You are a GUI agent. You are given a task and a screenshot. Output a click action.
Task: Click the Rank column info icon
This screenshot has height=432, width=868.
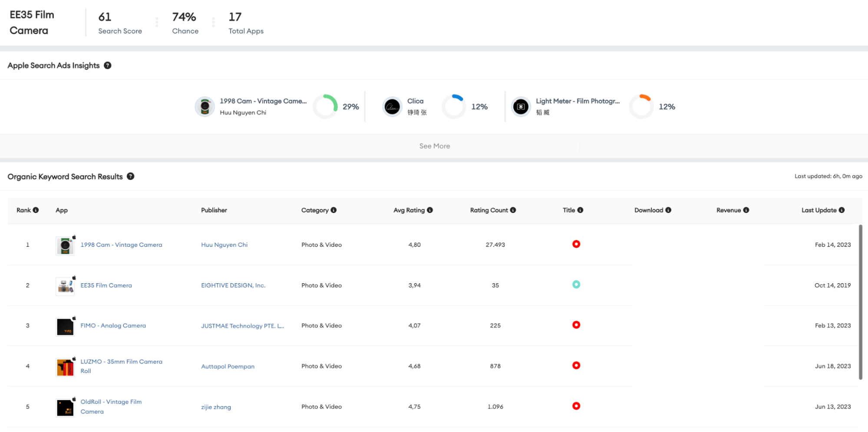coord(36,210)
